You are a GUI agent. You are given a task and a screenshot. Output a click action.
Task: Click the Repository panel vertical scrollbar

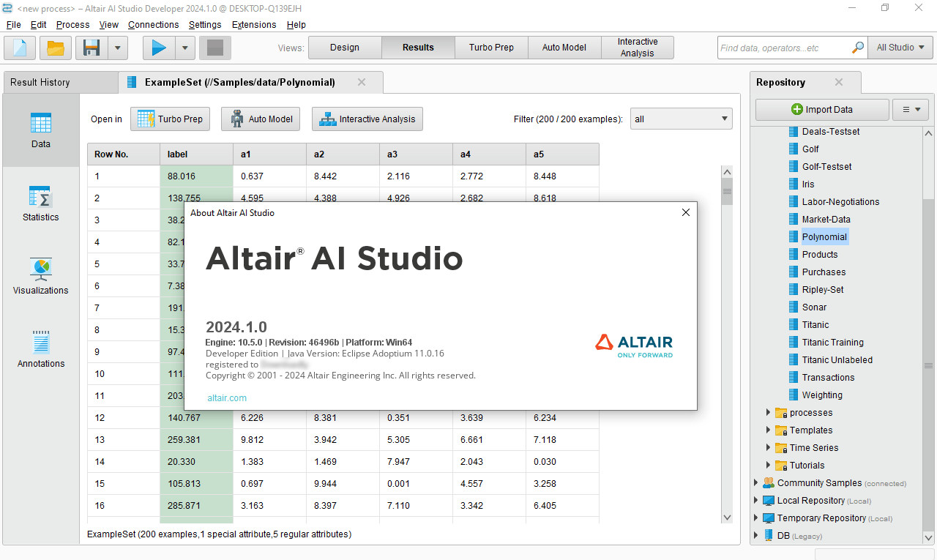tap(928, 335)
